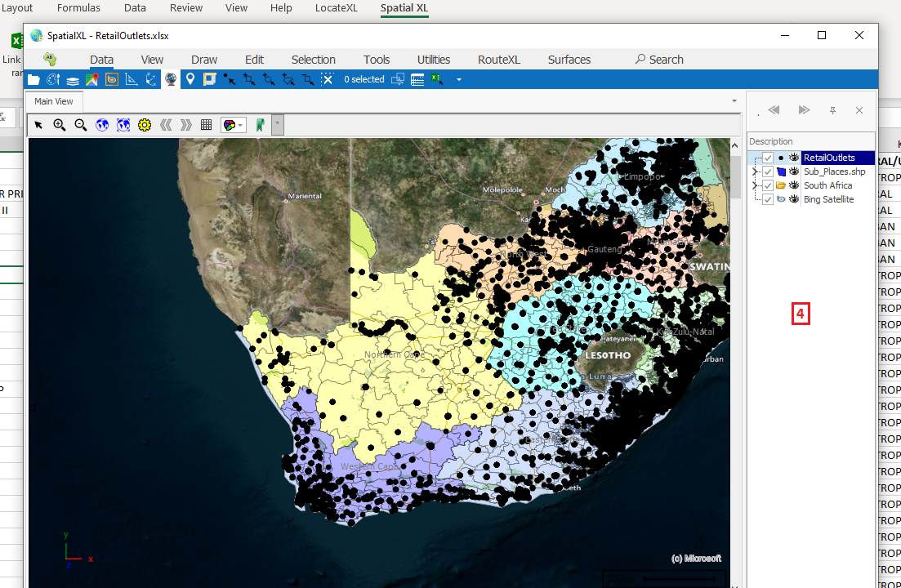This screenshot has height=588, width=901.
Task: Click the green bookmark icon
Action: point(260,125)
